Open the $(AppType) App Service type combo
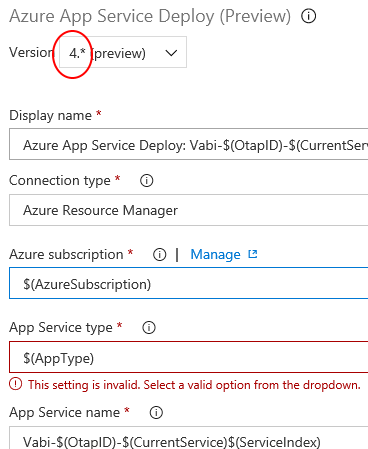Viewport: 368px width, 449px height. point(189,357)
